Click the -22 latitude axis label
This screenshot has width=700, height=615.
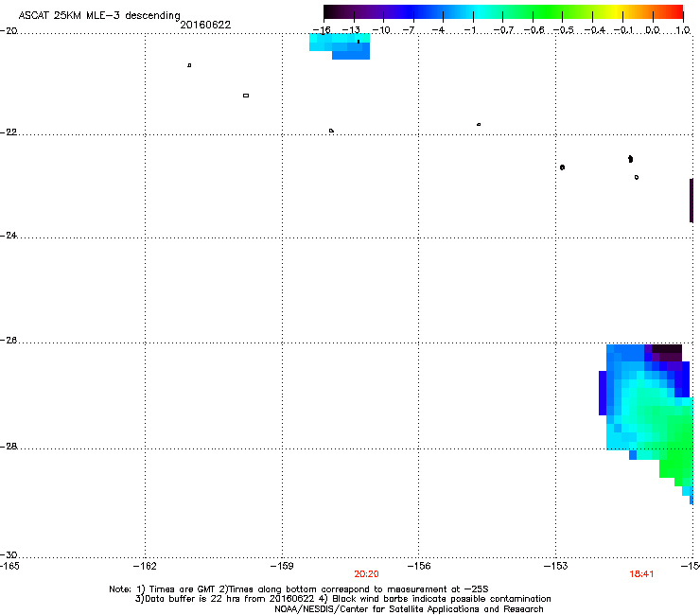pyautogui.click(x=9, y=132)
